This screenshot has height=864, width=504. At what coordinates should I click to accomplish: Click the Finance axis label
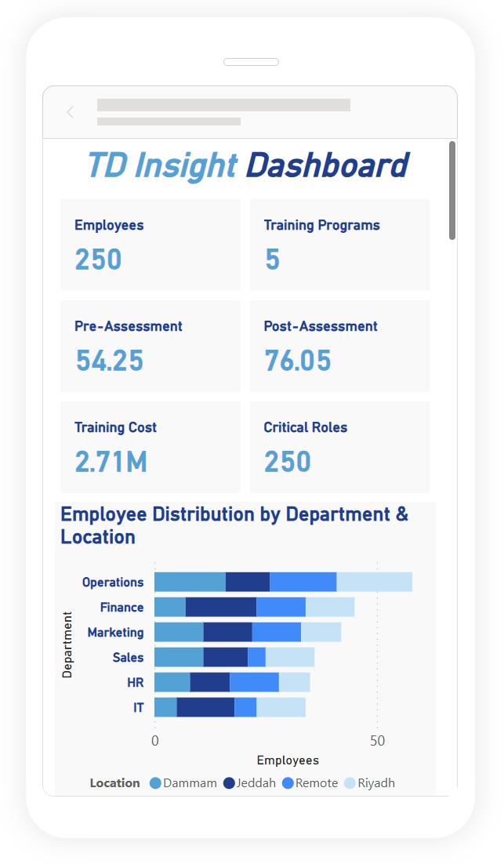tap(121, 607)
